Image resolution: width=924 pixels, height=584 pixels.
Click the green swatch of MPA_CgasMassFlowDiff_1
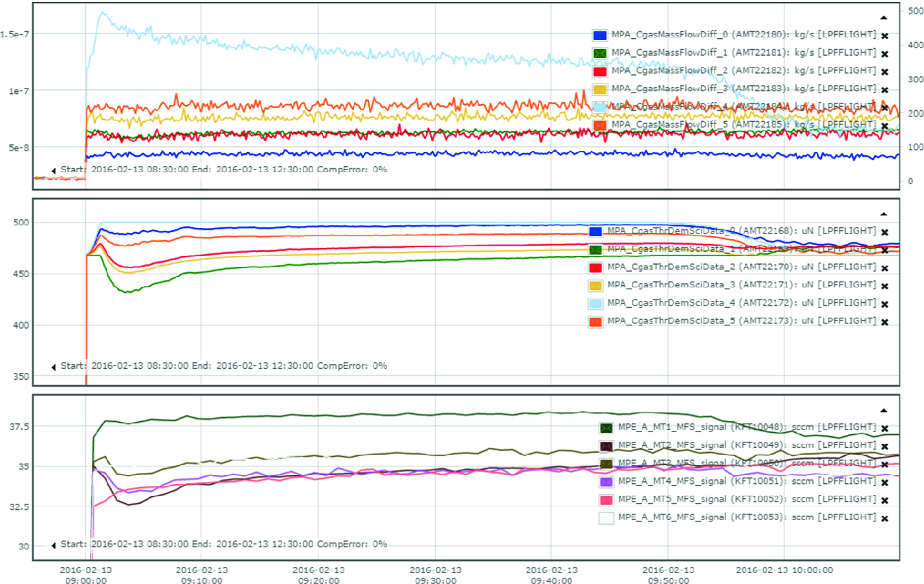pos(600,53)
